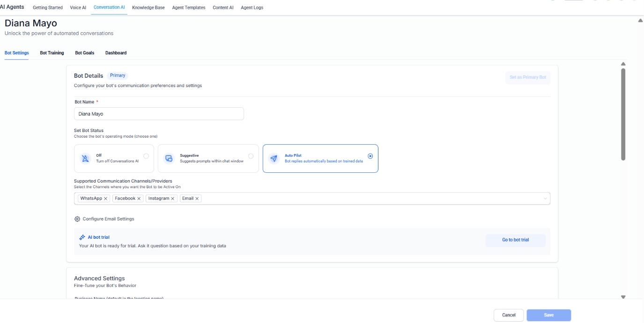Expand the communication channels dropdown arrow

coord(545,198)
